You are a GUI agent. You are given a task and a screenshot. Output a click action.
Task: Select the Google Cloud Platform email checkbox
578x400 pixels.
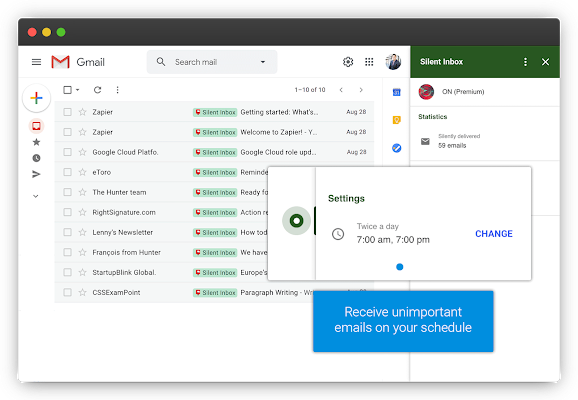67,152
